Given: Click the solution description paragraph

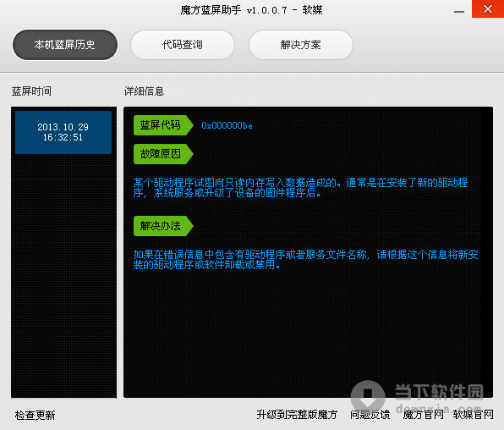Looking at the screenshot, I should 305,260.
